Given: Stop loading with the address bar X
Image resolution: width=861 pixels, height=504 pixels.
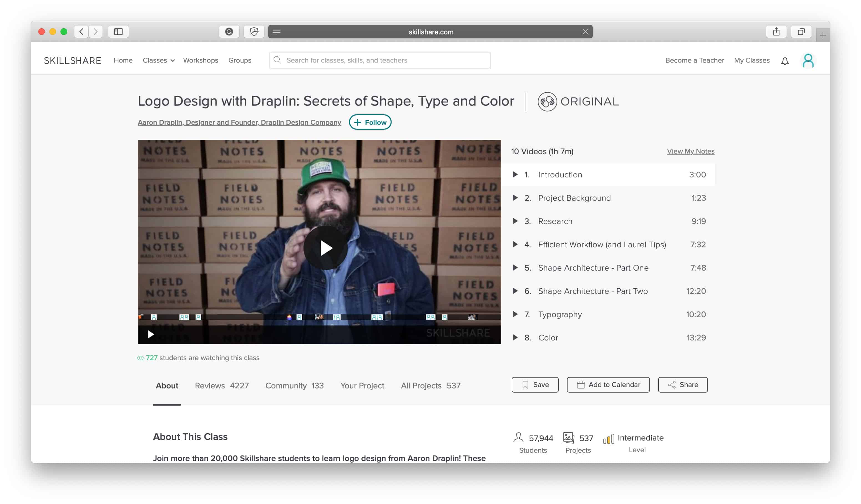Looking at the screenshot, I should tap(585, 32).
